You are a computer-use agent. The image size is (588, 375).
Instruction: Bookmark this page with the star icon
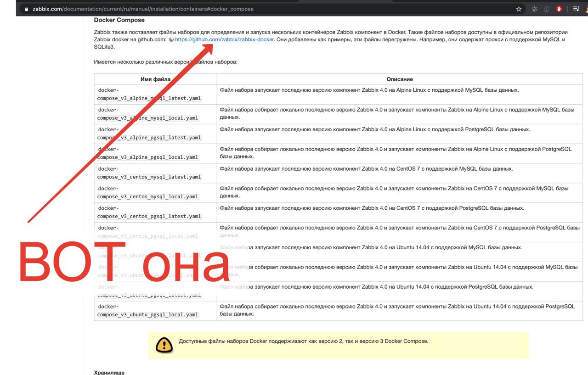(519, 9)
